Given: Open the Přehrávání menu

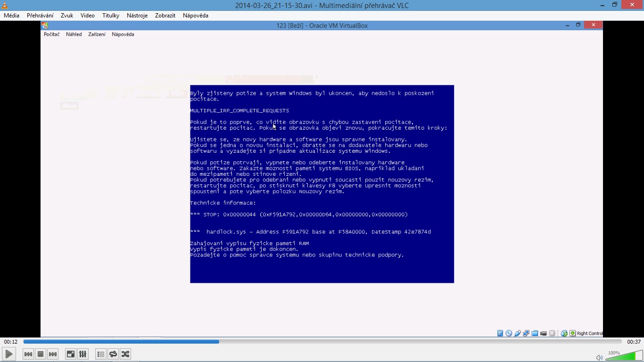Looking at the screenshot, I should (x=40, y=16).
